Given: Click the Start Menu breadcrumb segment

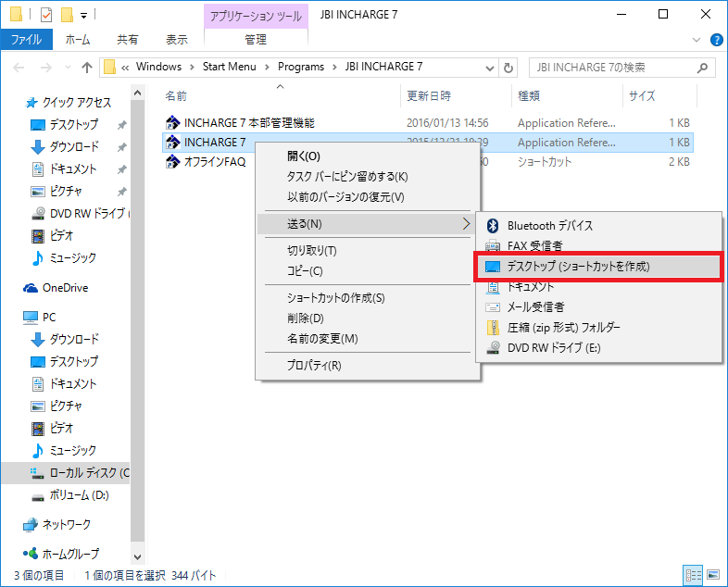Looking at the screenshot, I should click(x=230, y=67).
